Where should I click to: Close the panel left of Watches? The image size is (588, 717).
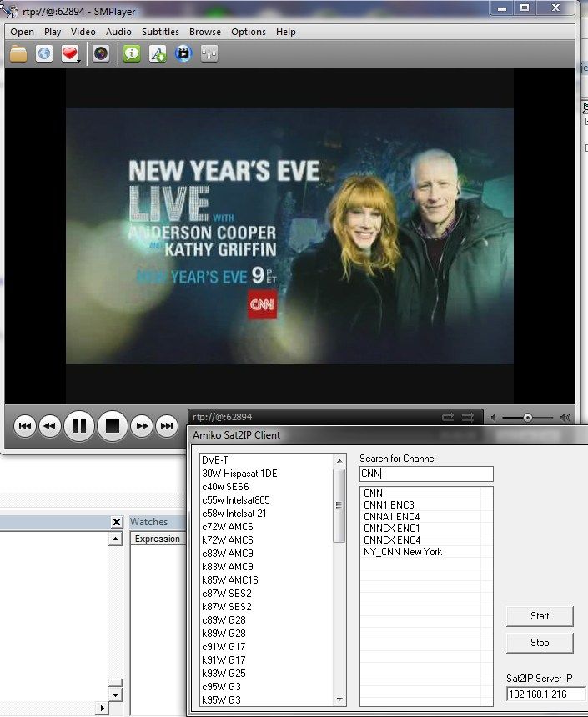[x=117, y=522]
